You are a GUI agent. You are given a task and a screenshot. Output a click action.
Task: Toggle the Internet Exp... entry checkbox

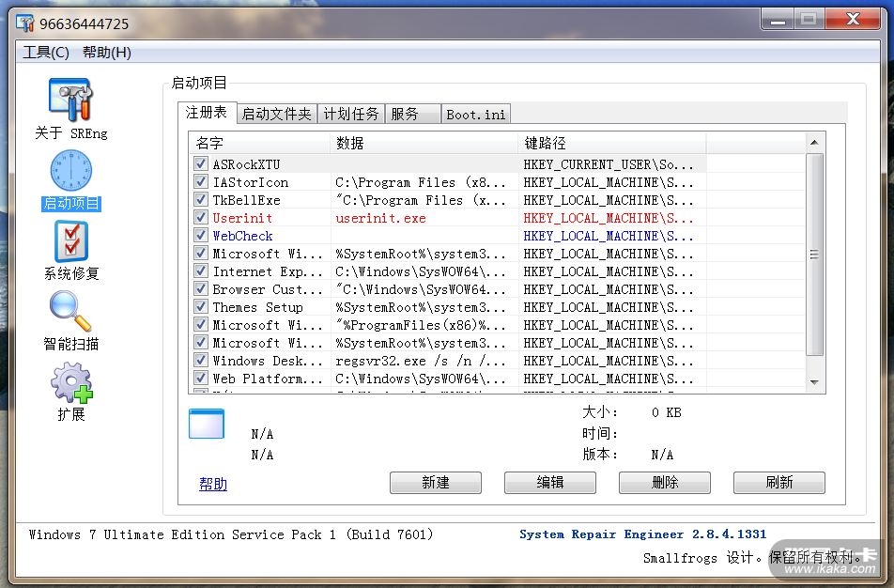pyautogui.click(x=200, y=271)
